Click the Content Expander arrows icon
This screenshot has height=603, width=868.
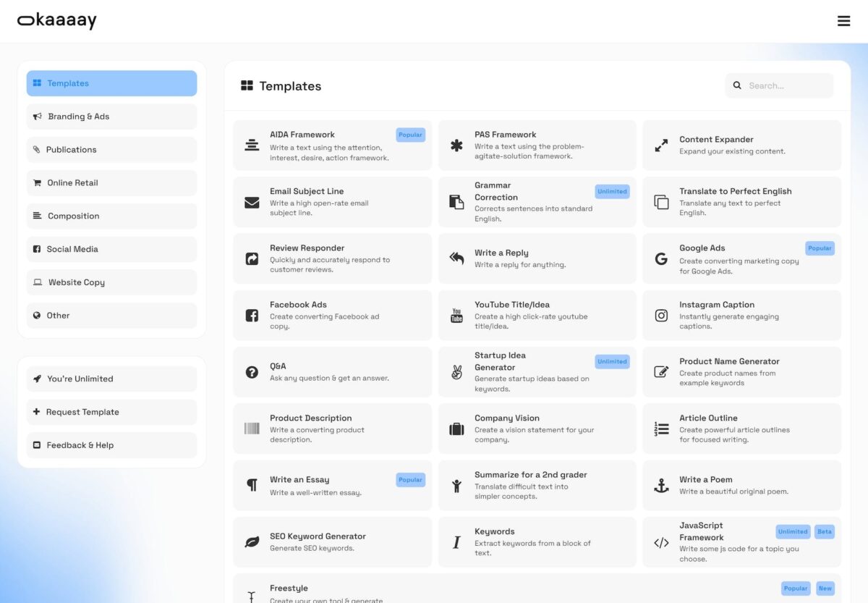pyautogui.click(x=661, y=146)
